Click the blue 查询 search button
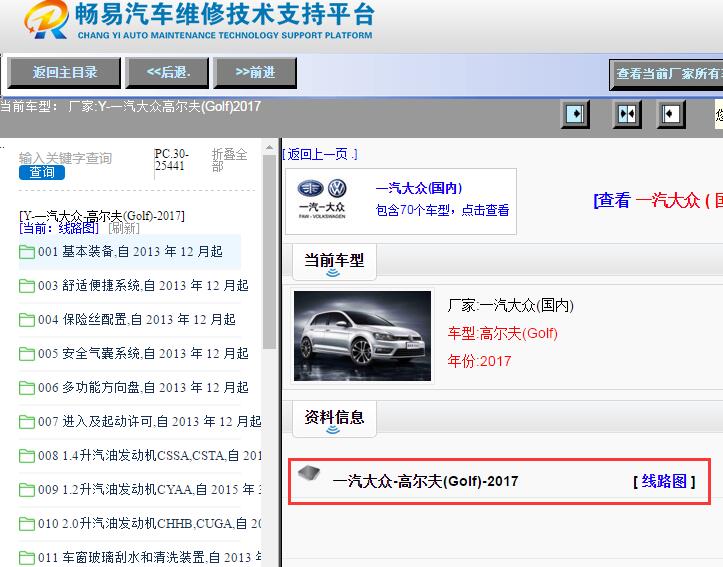The width and height of the screenshot is (723, 567). point(42,172)
